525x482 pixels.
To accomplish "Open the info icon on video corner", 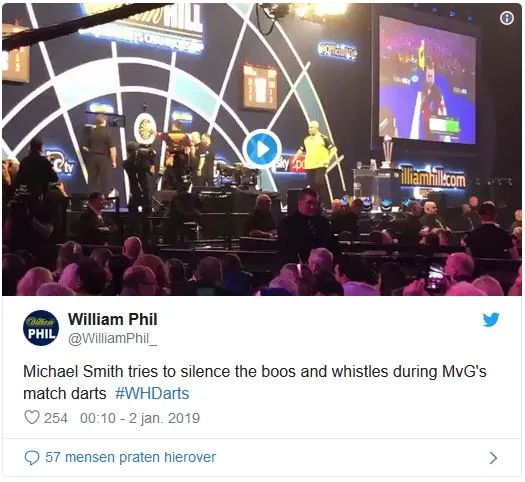I will click(507, 18).
